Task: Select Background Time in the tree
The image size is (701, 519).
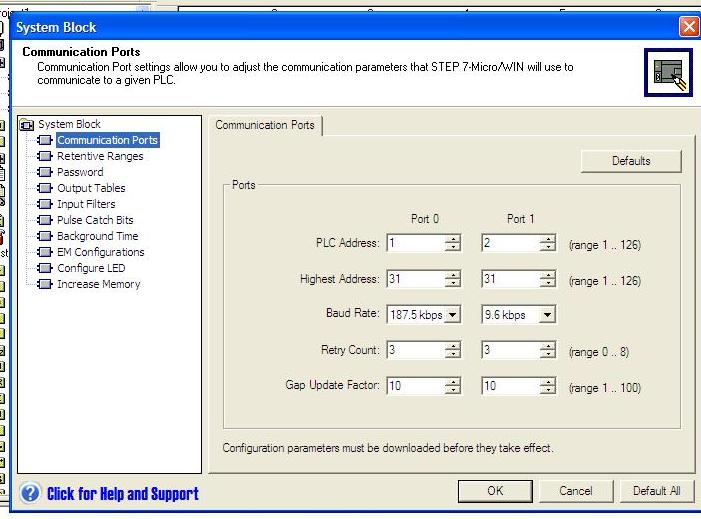Action: pyautogui.click(x=97, y=236)
